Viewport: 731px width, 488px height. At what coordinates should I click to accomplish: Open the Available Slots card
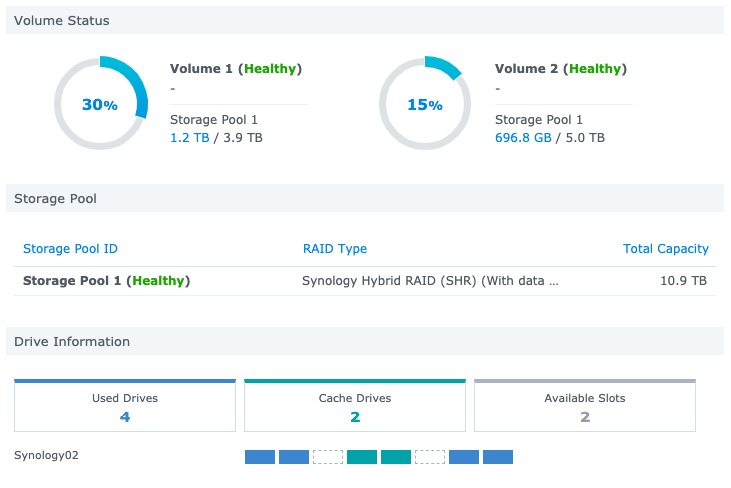585,406
